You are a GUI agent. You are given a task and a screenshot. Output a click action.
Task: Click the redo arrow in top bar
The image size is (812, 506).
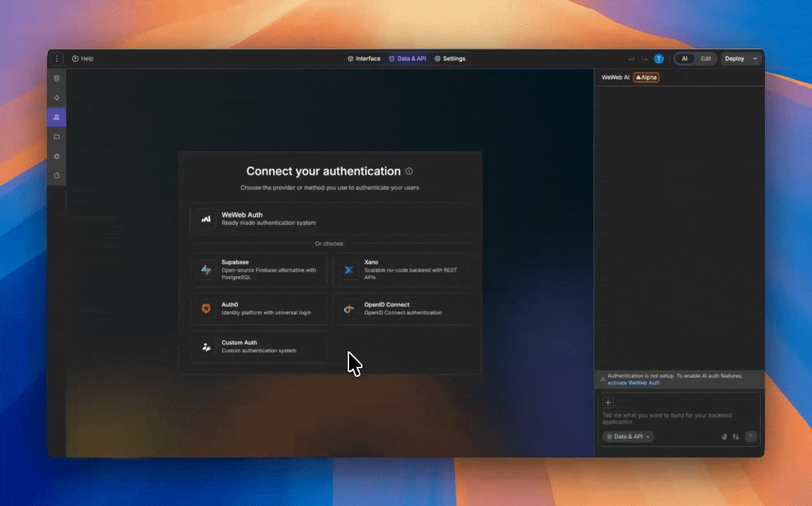tap(644, 58)
